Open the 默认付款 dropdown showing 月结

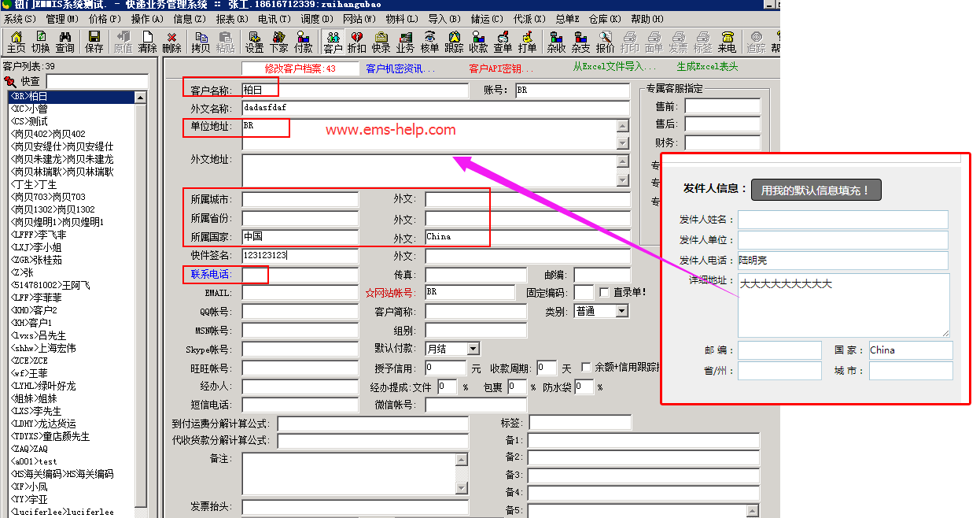[473, 349]
